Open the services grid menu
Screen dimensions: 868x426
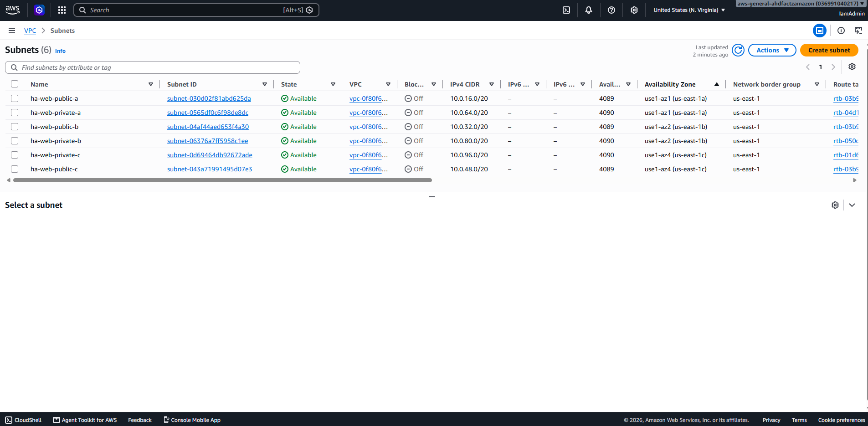pos(62,10)
